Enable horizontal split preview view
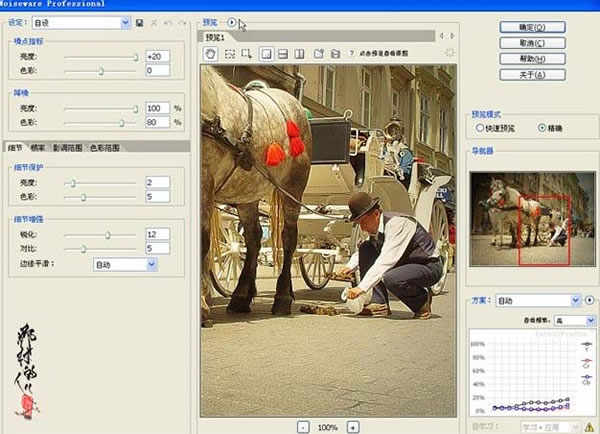The image size is (600, 434). (x=283, y=54)
